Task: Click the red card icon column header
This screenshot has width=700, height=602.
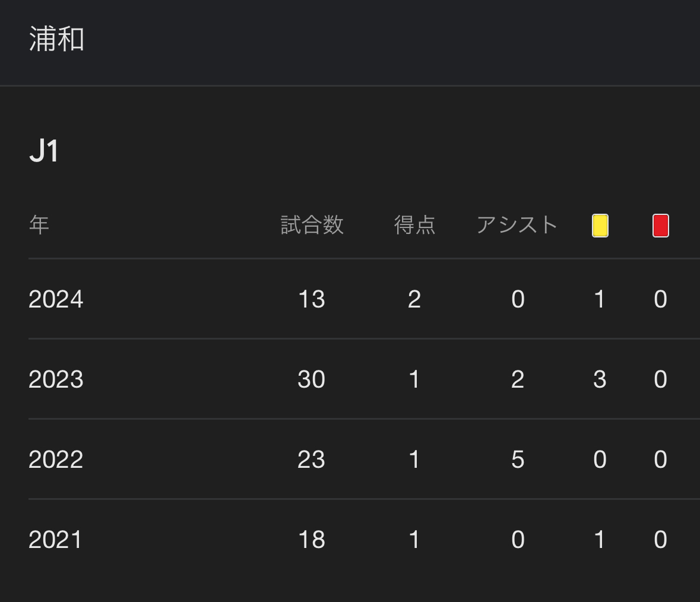Action: coord(661,226)
